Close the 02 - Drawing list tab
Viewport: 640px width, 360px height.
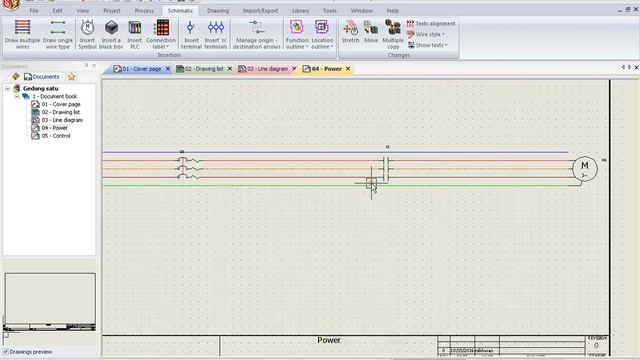[x=230, y=69]
